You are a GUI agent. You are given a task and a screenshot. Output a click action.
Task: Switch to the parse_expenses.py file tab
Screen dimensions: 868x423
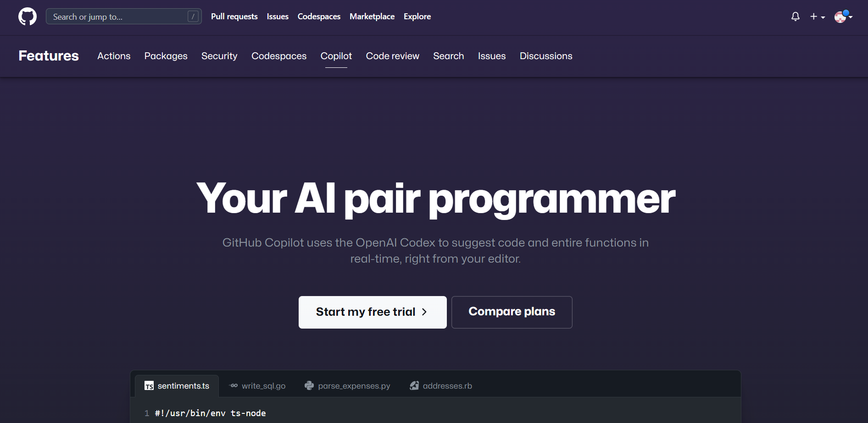(347, 386)
